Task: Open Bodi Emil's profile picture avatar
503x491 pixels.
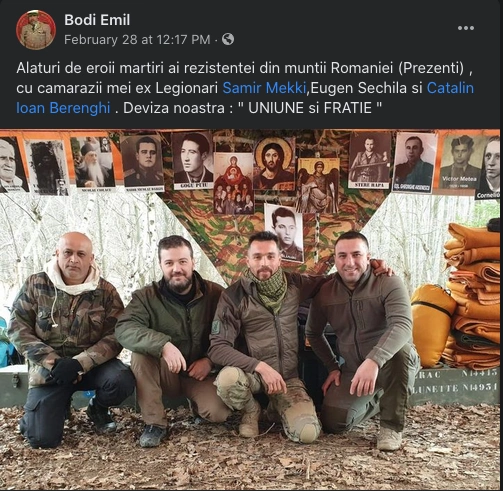Action: pos(36,30)
